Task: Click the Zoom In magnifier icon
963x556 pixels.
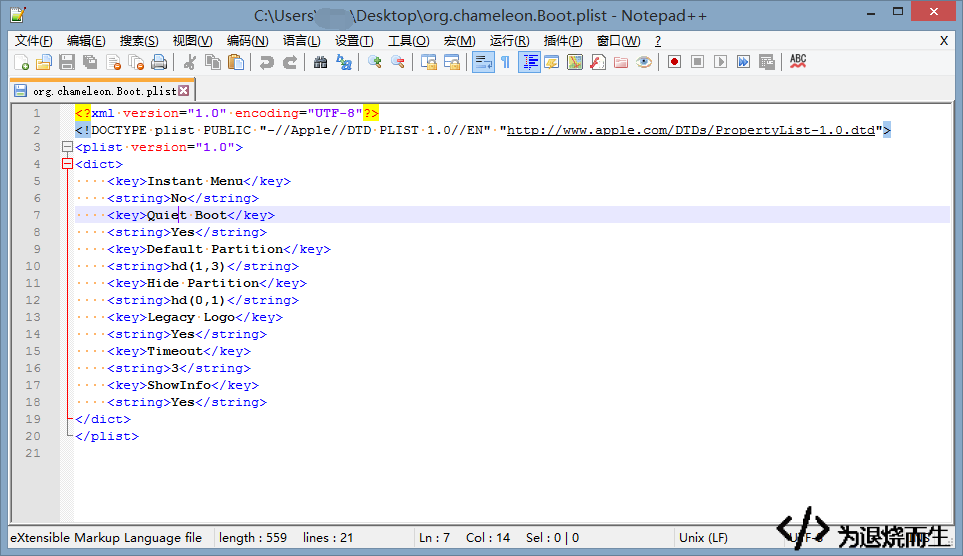Action: [375, 62]
